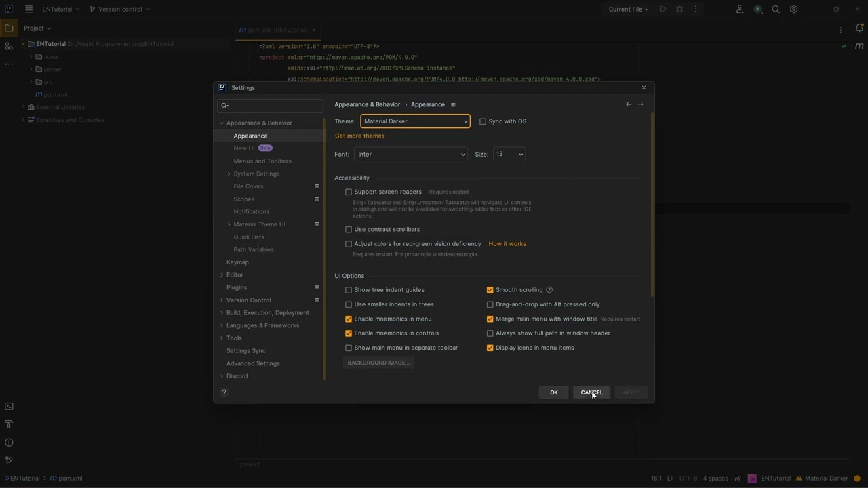Open the How it works link
Screen dimensions: 868x488
pos(507,244)
